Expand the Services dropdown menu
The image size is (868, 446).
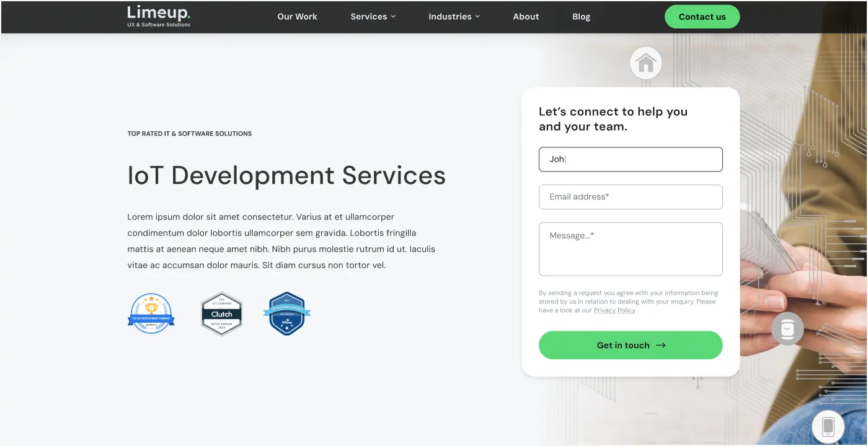click(373, 17)
